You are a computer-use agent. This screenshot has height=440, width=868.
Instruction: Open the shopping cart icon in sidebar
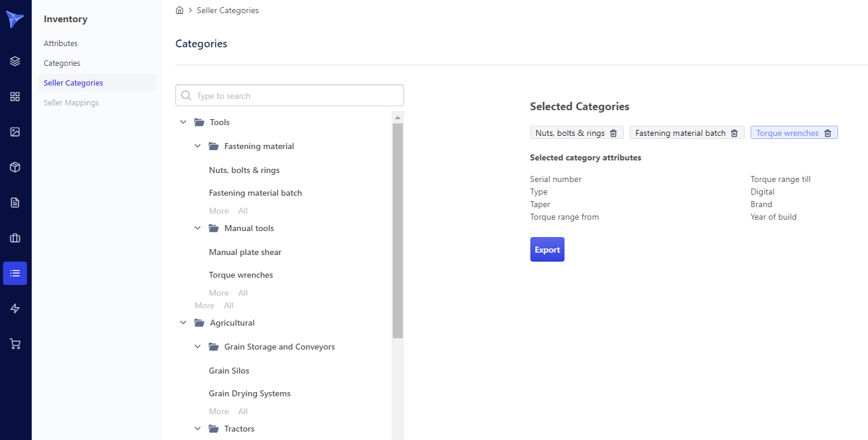(x=15, y=344)
